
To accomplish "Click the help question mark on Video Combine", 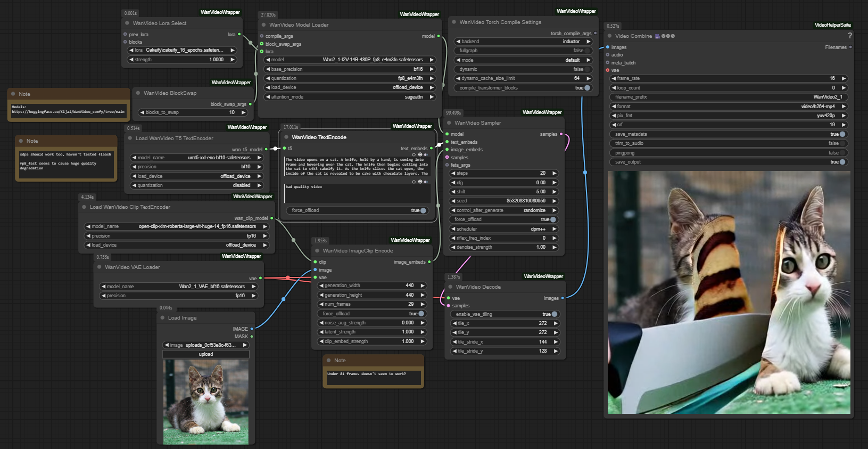I will pos(849,36).
